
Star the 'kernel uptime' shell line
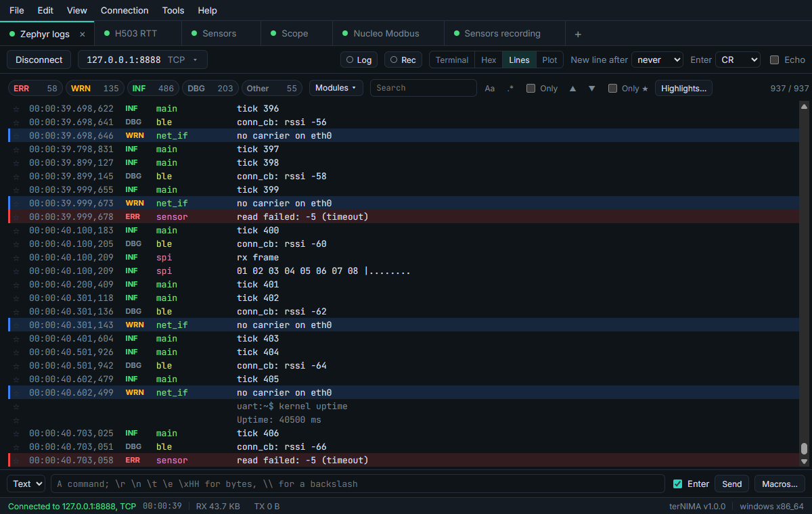tap(16, 406)
